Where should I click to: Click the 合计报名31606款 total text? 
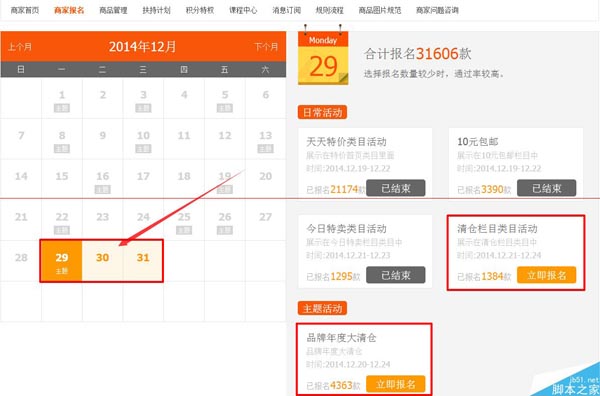click(417, 54)
